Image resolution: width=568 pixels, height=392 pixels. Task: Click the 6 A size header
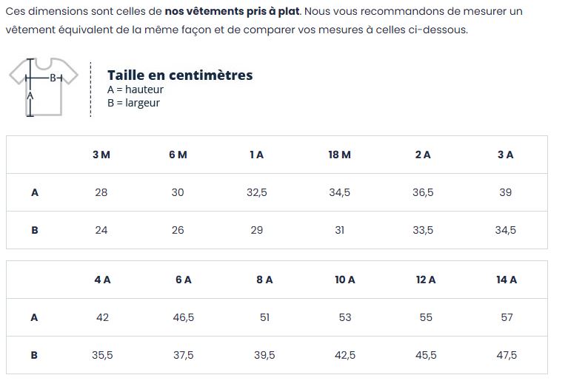click(x=184, y=280)
